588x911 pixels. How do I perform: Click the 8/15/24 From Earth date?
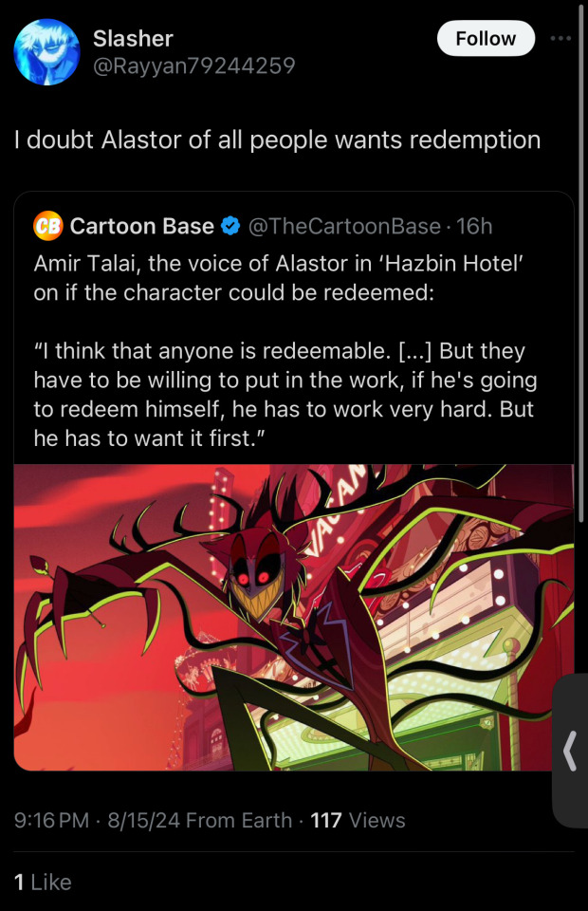coord(200,820)
